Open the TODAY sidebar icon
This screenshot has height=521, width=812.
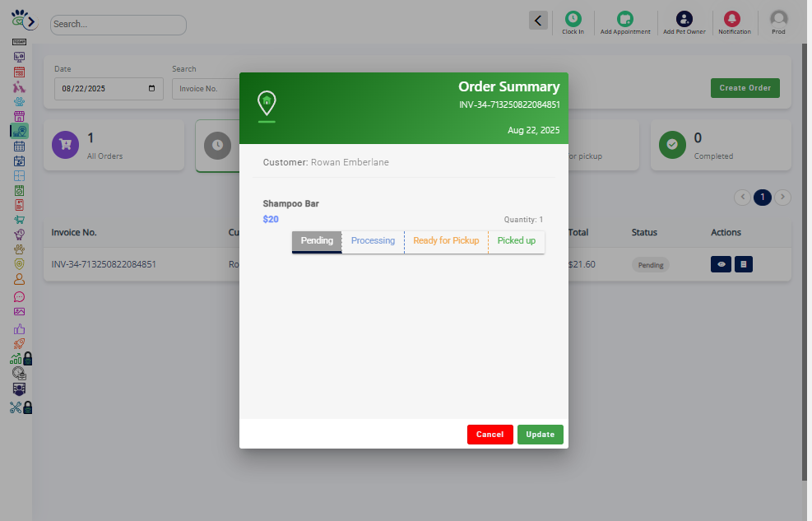[19, 42]
